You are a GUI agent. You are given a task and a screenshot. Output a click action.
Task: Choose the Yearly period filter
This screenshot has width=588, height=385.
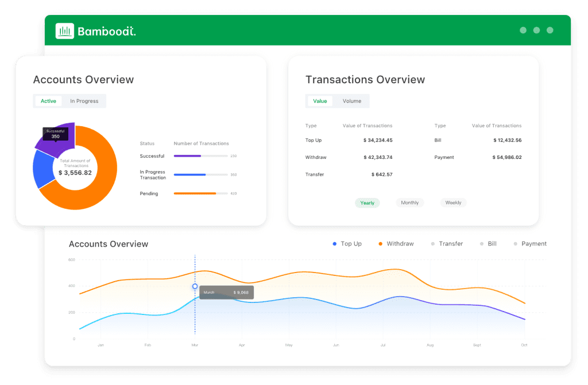tap(367, 203)
